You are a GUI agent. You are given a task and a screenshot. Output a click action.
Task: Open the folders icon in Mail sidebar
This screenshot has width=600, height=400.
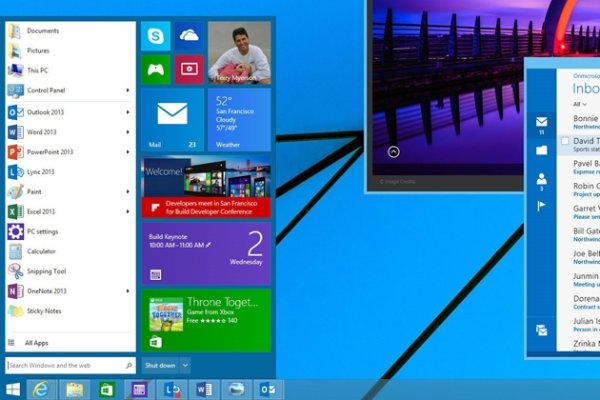[541, 150]
